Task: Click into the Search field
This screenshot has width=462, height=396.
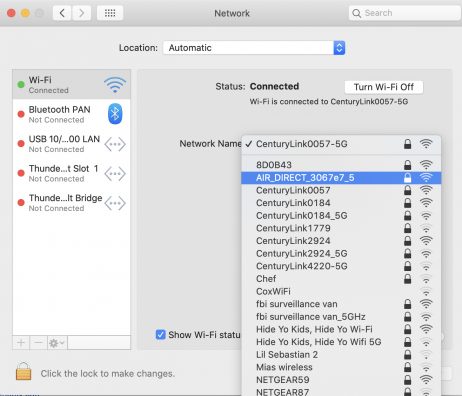Action: (404, 13)
